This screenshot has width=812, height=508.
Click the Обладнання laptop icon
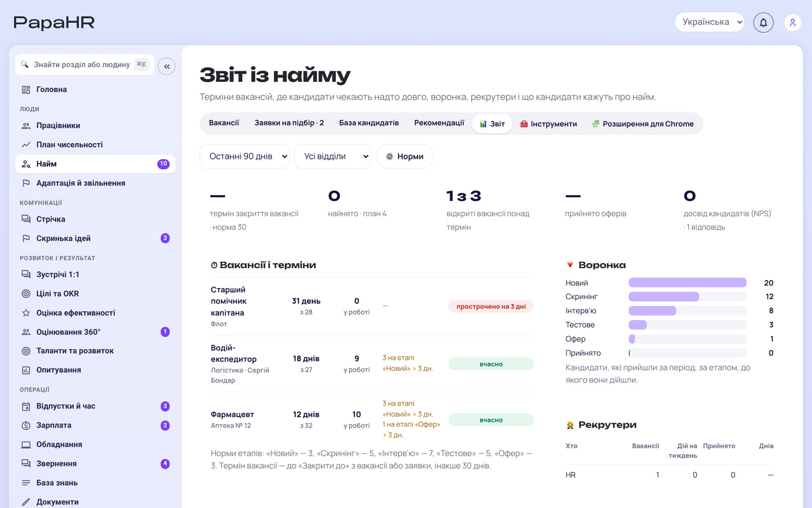pyautogui.click(x=26, y=444)
